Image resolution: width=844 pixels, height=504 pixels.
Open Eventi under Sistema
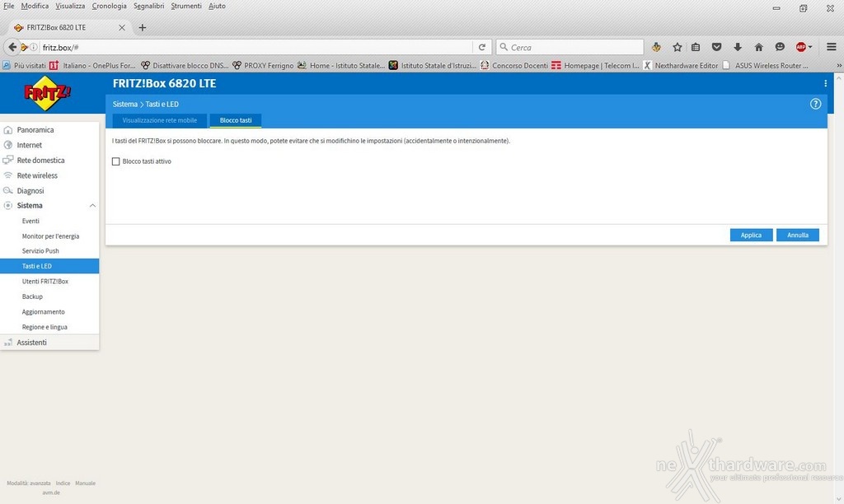tap(30, 221)
